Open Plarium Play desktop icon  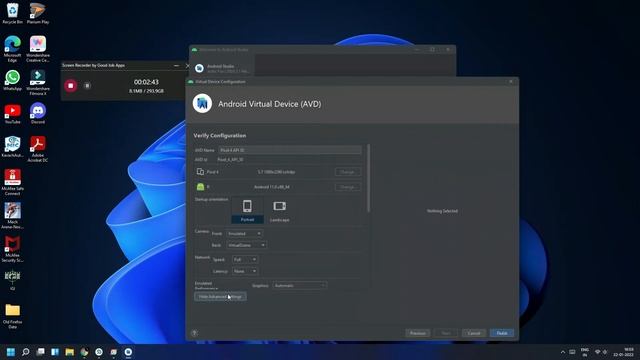[38, 13]
